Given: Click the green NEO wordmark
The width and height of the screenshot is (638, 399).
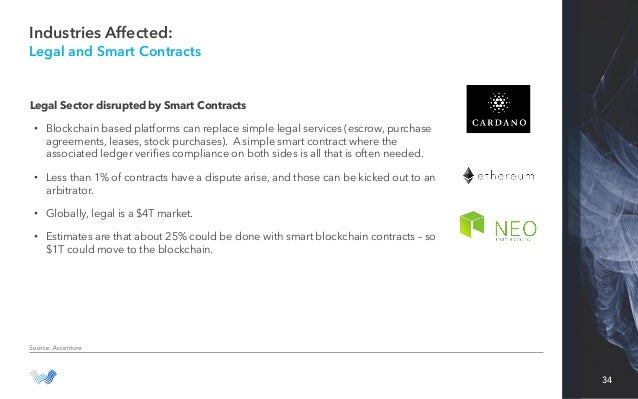Looking at the screenshot, I should 516,229.
